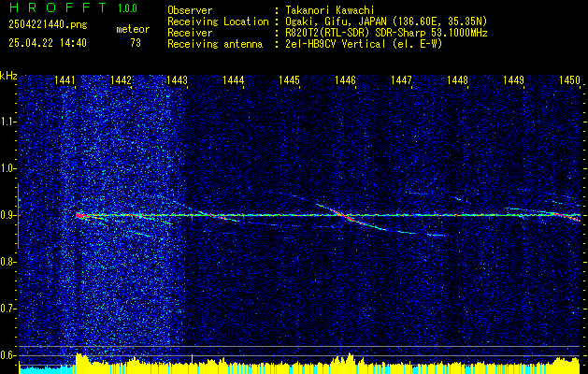
Task: Select the Ogaki, Gifu, JAPAN location text
Action: click(x=387, y=22)
